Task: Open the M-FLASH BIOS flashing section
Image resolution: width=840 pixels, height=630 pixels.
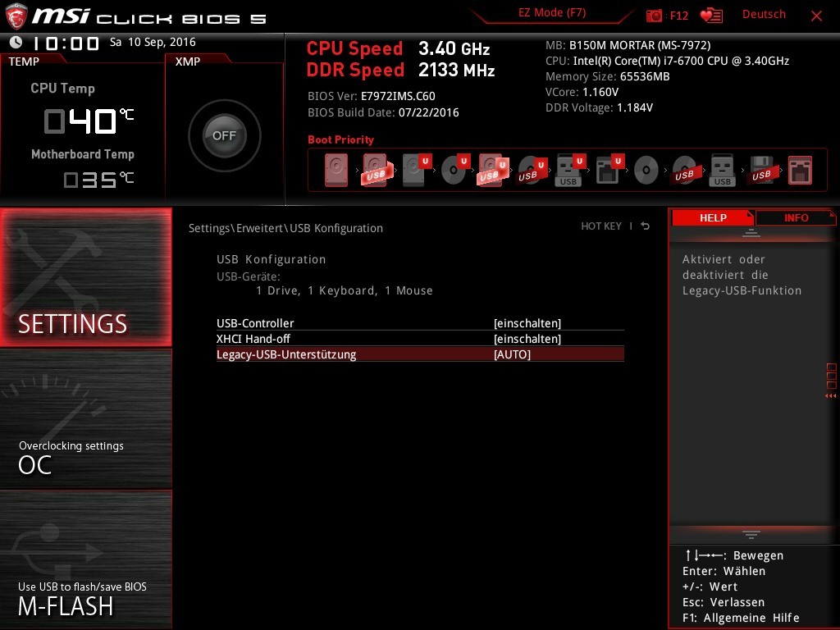Action: coord(85,559)
